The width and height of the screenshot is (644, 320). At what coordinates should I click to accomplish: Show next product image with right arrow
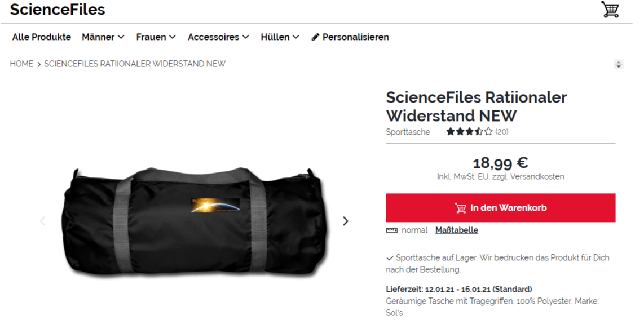pyautogui.click(x=346, y=221)
